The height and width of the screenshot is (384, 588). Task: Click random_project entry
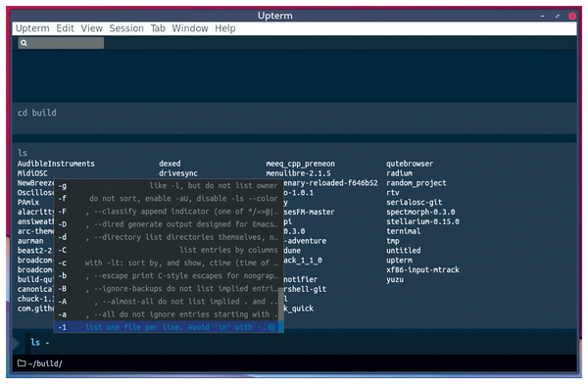pyautogui.click(x=416, y=183)
